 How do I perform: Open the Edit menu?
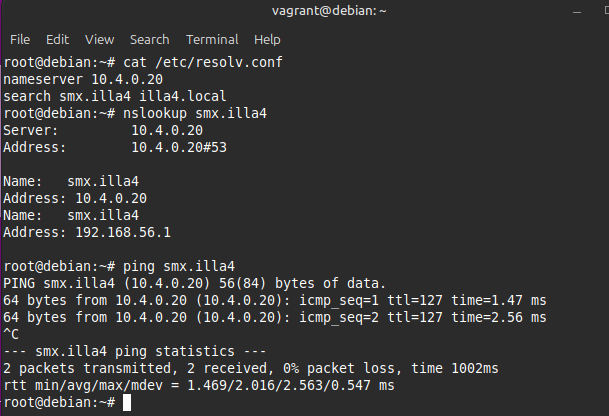coord(57,40)
